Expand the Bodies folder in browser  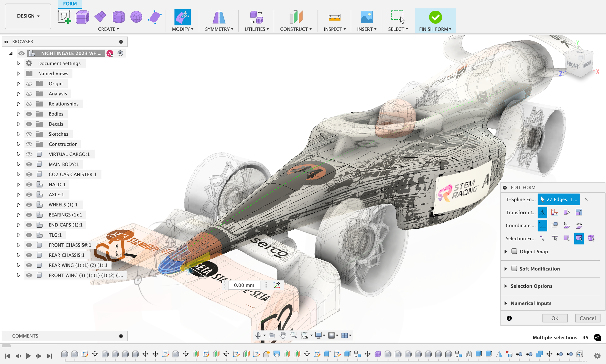pyautogui.click(x=18, y=114)
